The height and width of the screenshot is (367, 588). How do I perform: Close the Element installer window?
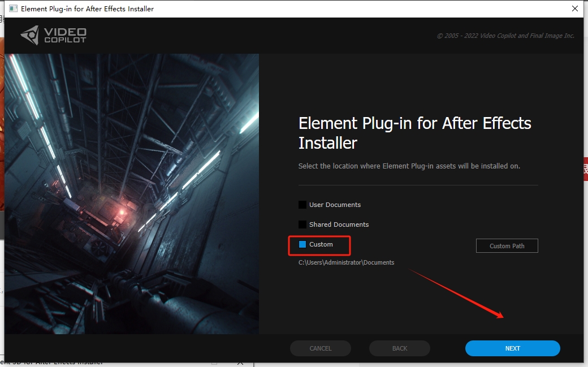[575, 8]
